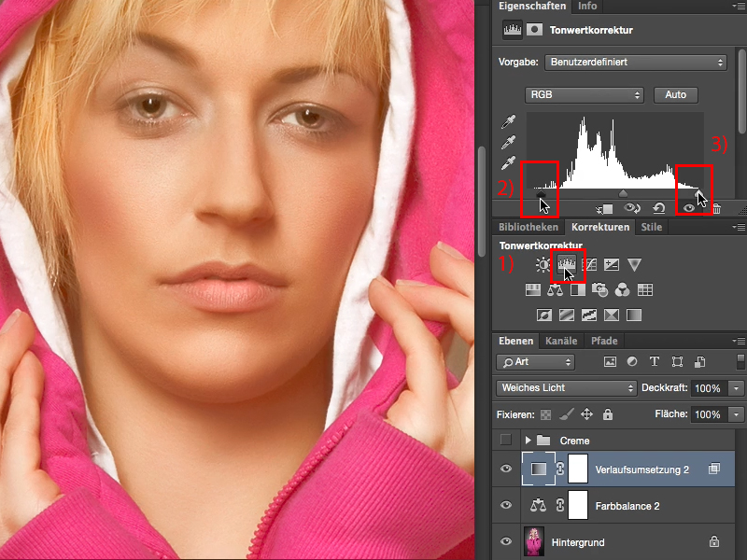Click the delete adjustment trash icon
Viewport: 747px width, 560px height.
[x=717, y=207]
